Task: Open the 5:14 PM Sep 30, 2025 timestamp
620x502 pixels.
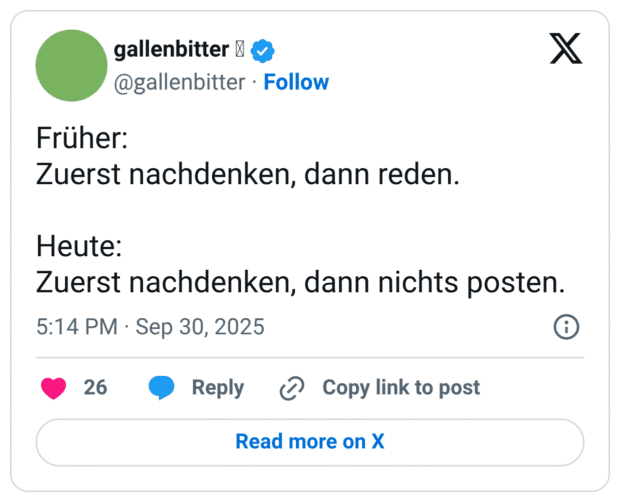Action: [150, 327]
